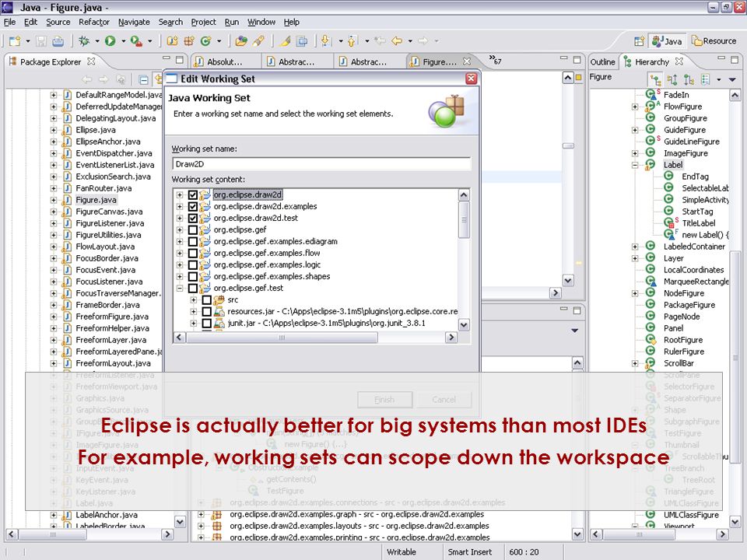Viewport: 747px width, 560px height.
Task: Open the Navigate menu
Action: 134,22
